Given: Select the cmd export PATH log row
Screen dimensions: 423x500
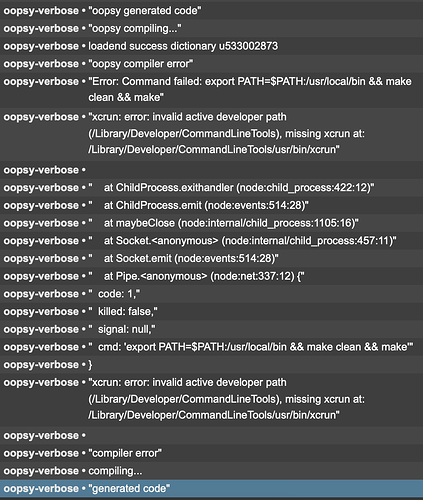Looking at the screenshot, I should click(x=211, y=346).
